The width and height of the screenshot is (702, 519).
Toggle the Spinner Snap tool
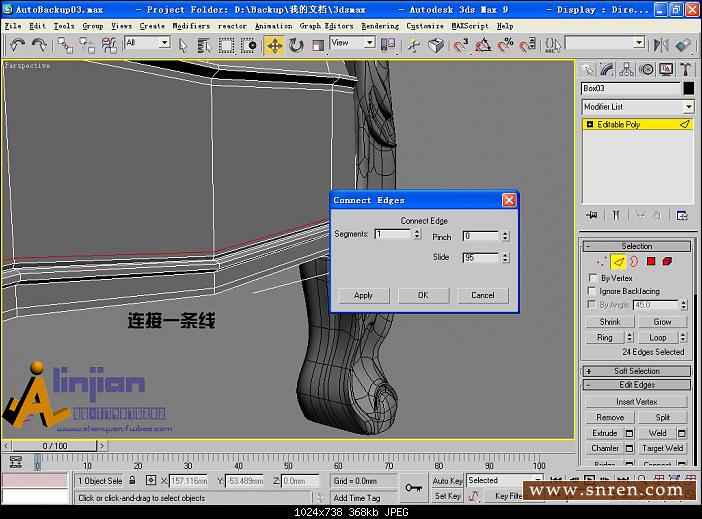(x=527, y=45)
